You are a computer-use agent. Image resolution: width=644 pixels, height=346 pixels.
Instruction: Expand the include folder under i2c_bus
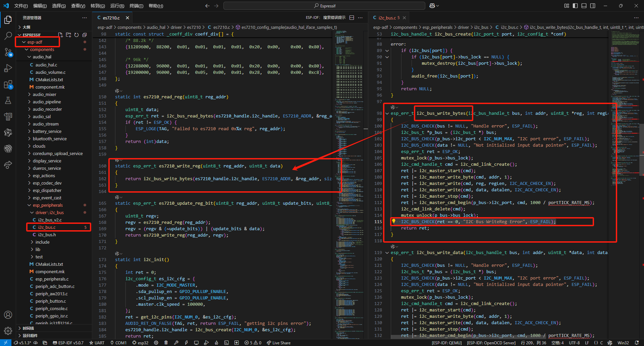pyautogui.click(x=32, y=242)
